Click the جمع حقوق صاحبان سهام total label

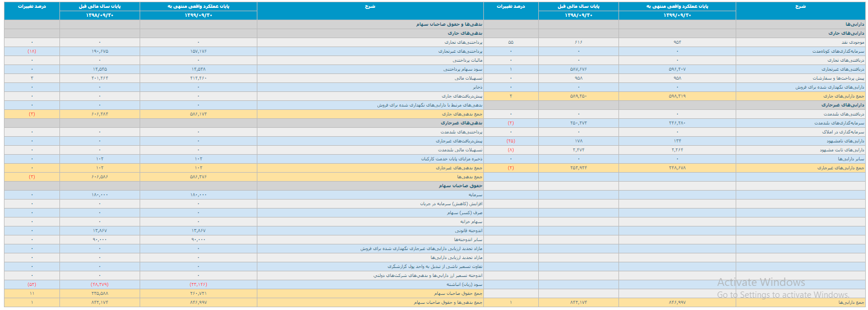[459, 293]
